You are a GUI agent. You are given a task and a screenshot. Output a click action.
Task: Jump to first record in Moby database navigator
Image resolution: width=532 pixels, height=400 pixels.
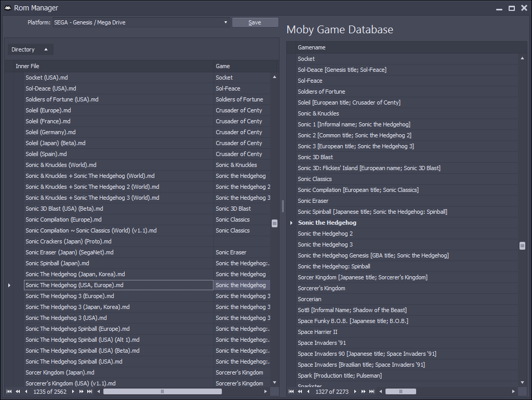(291, 391)
